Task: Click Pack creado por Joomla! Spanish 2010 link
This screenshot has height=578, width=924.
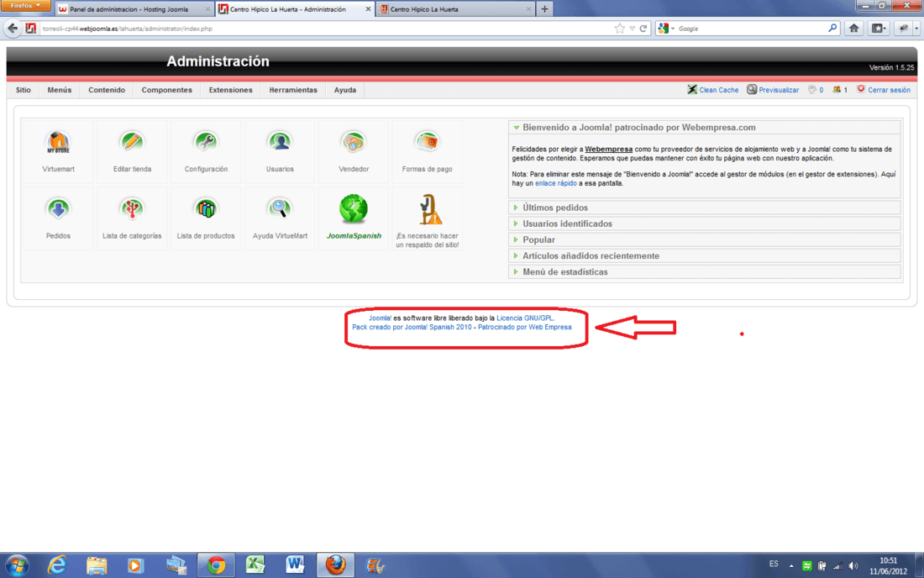Action: [412, 327]
